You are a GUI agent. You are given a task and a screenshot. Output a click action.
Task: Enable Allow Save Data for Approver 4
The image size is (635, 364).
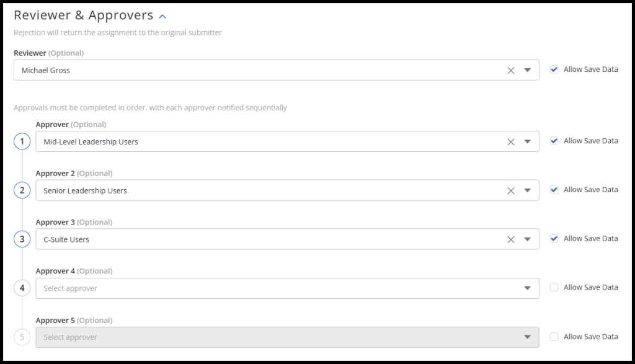click(x=554, y=287)
